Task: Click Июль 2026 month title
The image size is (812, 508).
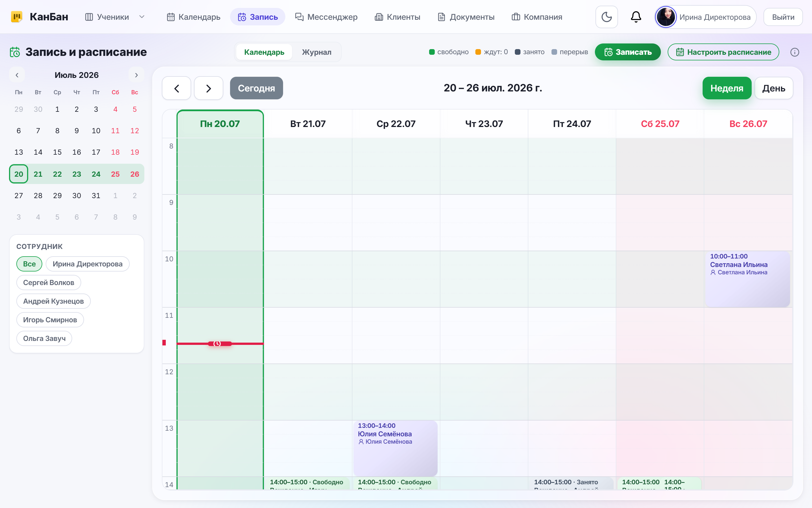Action: (76, 75)
